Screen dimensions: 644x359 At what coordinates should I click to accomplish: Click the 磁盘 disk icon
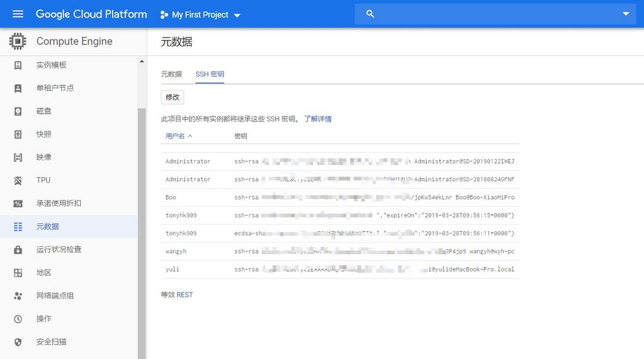(x=18, y=111)
